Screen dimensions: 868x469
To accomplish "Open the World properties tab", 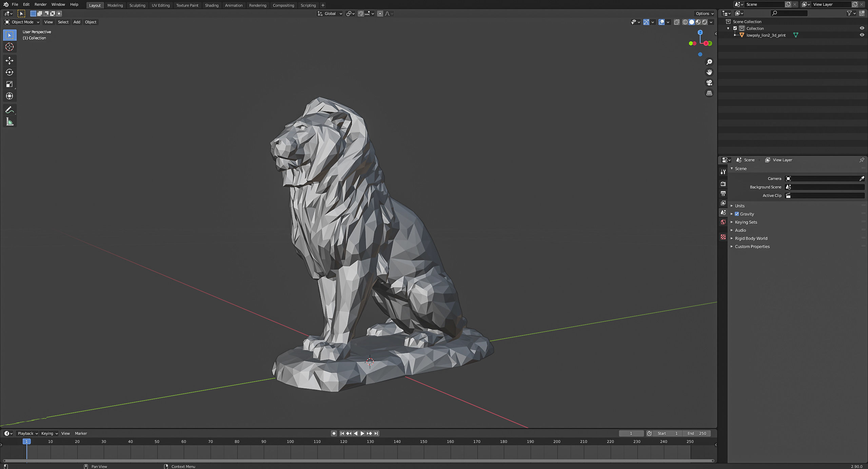I will tap(723, 222).
